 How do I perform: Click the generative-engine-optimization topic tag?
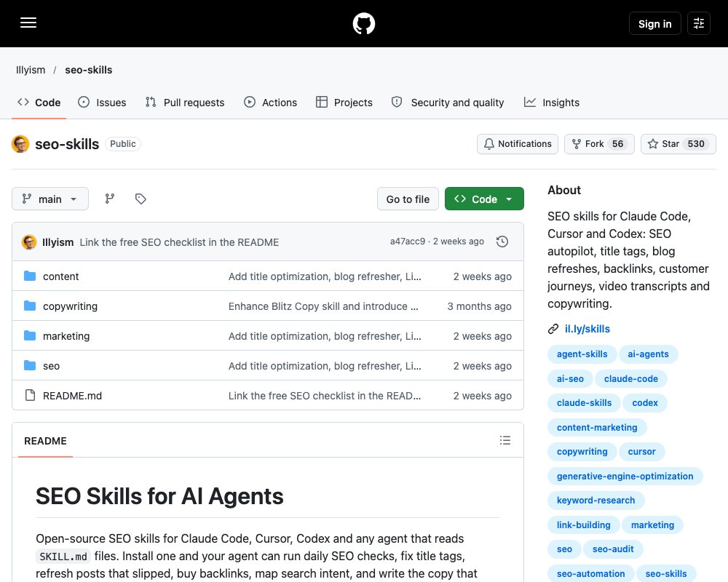click(x=625, y=477)
